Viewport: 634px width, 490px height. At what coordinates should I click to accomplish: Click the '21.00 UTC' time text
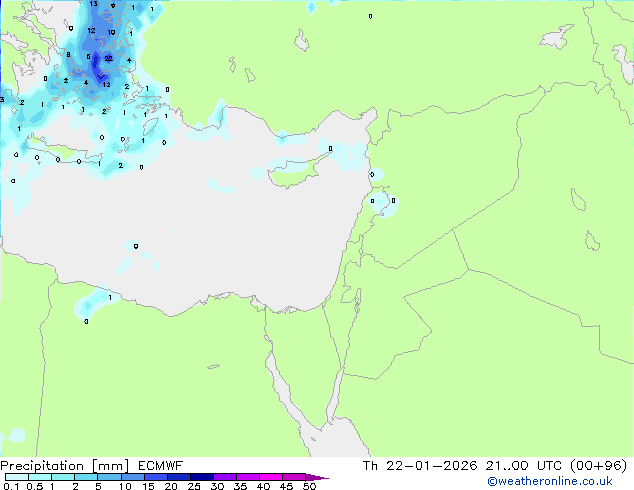point(524,466)
